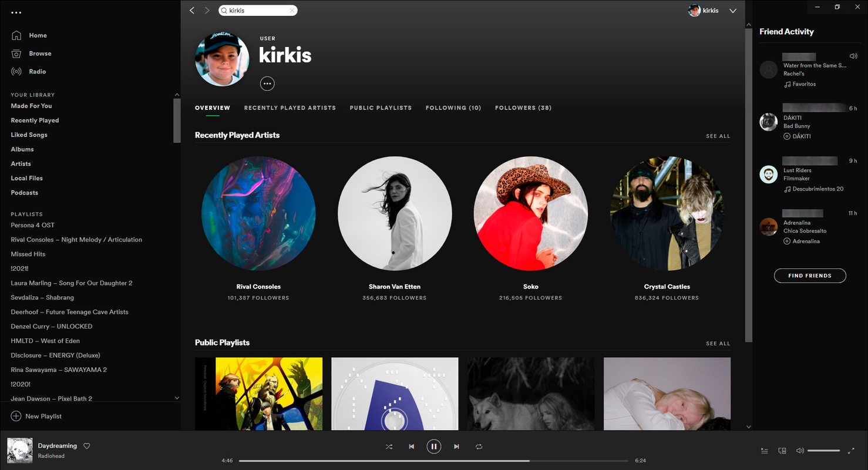This screenshot has height=470, width=868.
Task: Click friend avatar listening to Lust Riders
Action: (x=769, y=174)
